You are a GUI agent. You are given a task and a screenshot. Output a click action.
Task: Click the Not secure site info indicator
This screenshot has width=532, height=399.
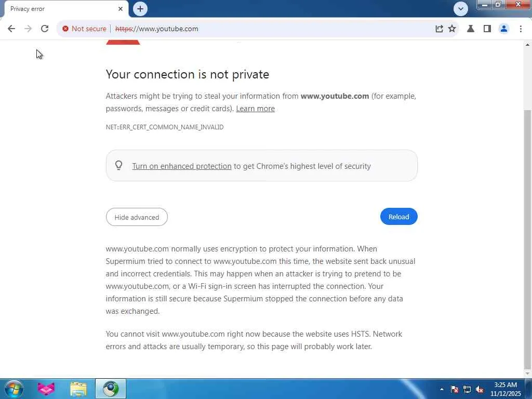coord(84,29)
